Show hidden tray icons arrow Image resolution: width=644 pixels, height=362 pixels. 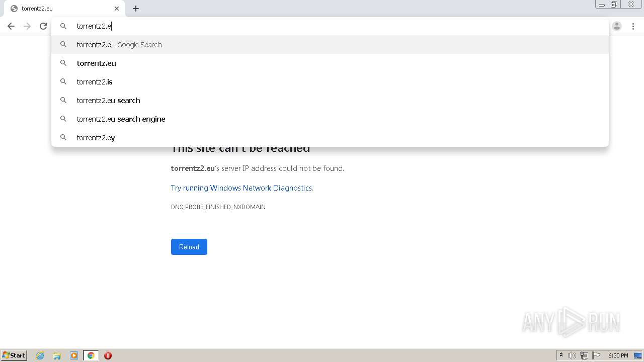pos(561,355)
